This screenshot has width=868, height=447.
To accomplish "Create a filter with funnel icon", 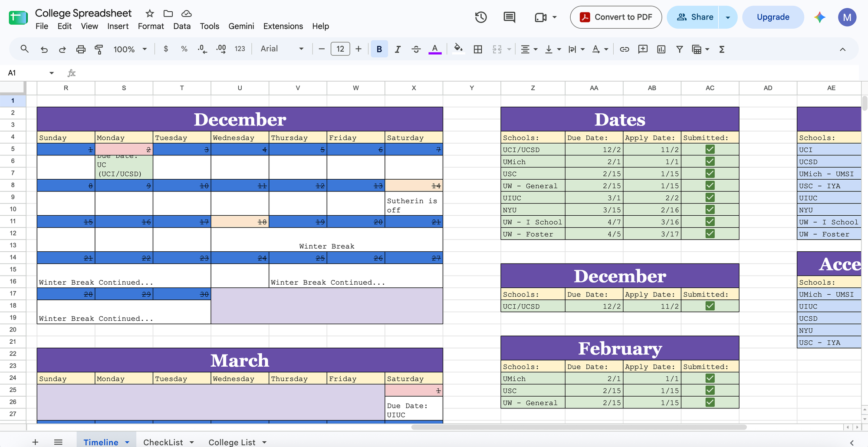I will [x=680, y=49].
